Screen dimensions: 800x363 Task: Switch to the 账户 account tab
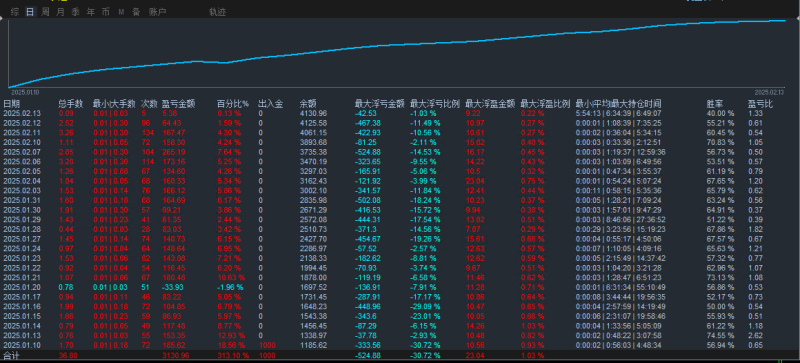click(x=158, y=12)
